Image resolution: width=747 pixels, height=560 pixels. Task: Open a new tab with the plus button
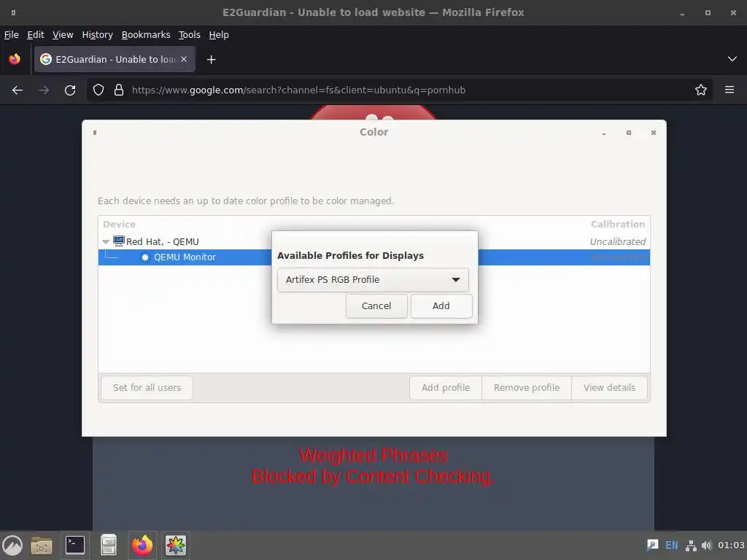[211, 60]
